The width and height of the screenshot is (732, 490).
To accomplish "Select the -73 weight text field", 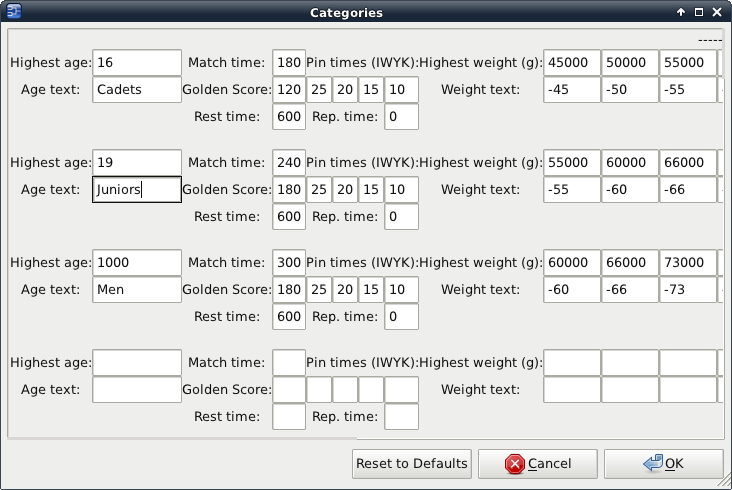I will 687,290.
